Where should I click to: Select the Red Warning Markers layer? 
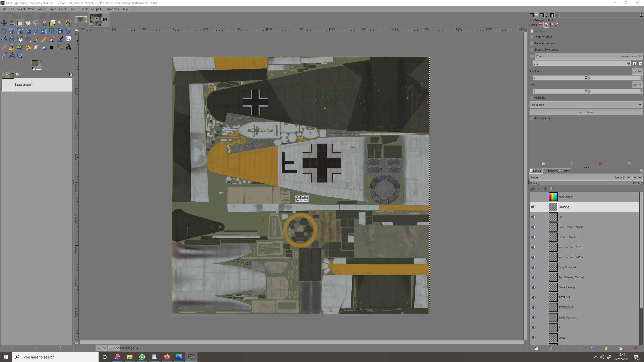pos(571,277)
